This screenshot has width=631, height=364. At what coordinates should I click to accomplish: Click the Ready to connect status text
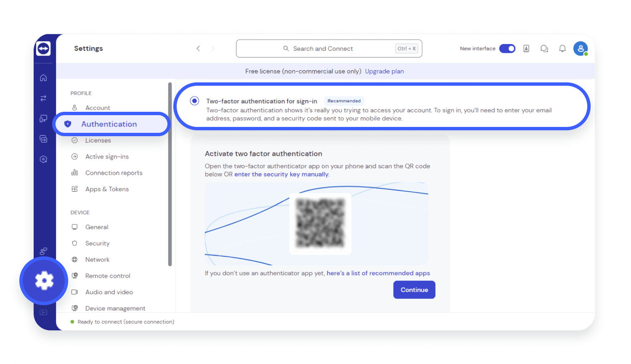pyautogui.click(x=126, y=322)
